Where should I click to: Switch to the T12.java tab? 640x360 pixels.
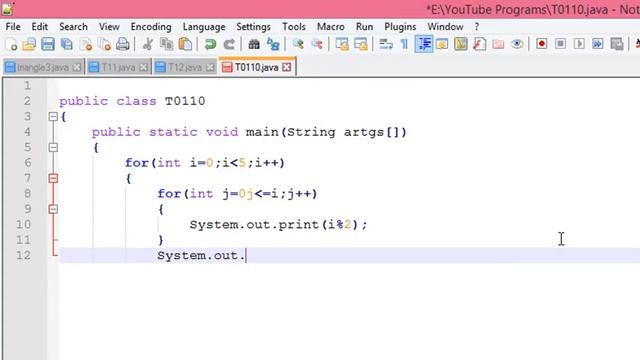pyautogui.click(x=185, y=67)
